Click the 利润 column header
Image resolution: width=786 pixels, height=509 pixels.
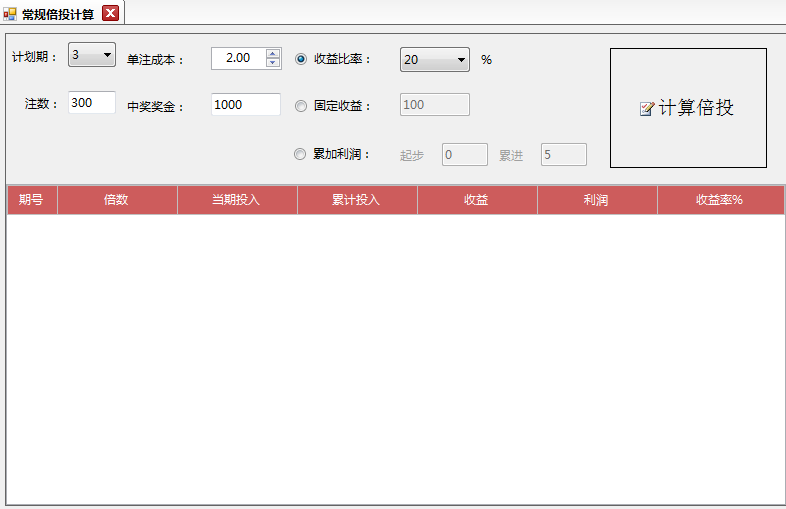597,200
